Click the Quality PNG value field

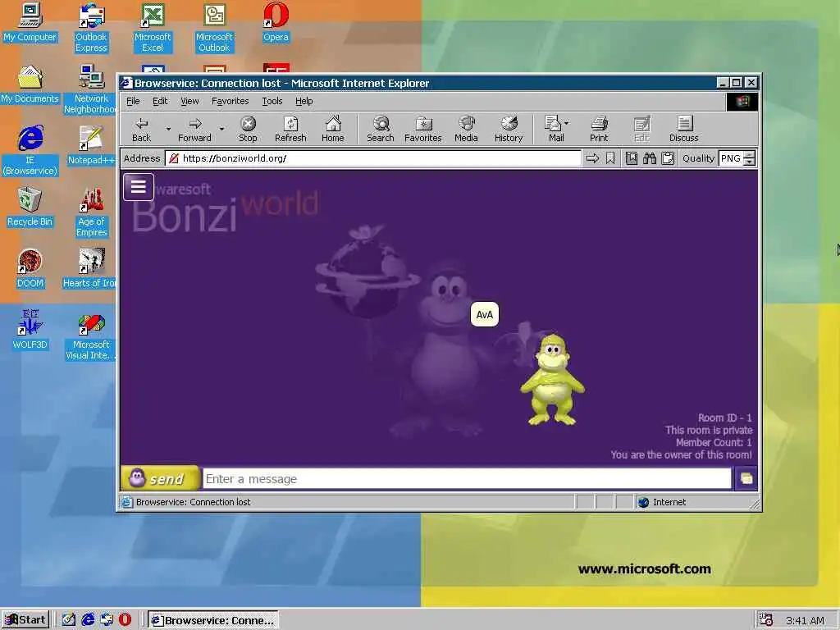pyautogui.click(x=731, y=158)
